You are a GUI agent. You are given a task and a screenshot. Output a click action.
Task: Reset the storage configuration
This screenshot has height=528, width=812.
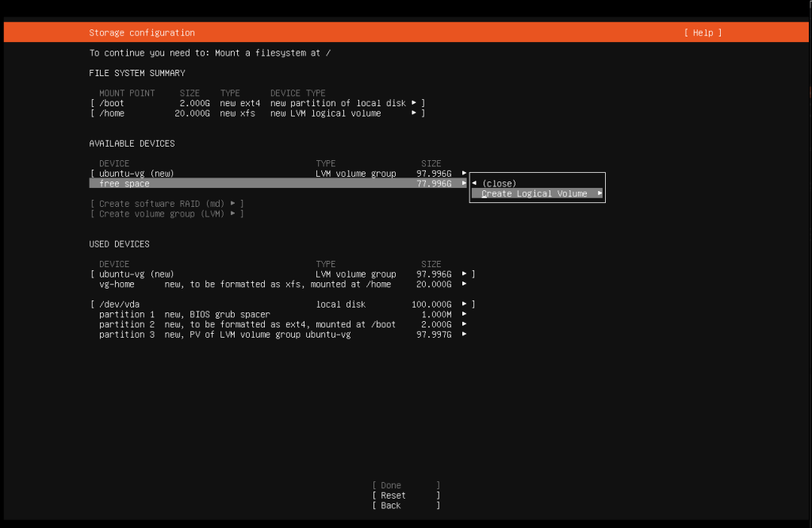coord(390,495)
